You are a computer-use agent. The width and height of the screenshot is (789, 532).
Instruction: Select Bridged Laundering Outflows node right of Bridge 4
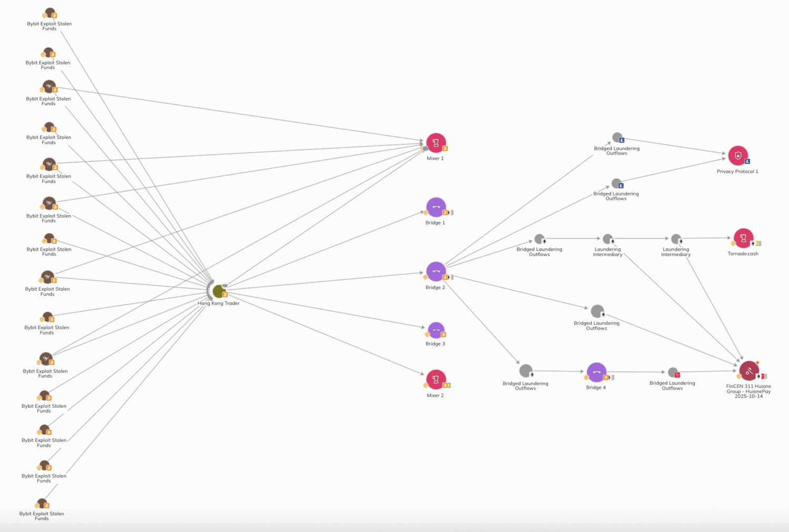point(673,372)
